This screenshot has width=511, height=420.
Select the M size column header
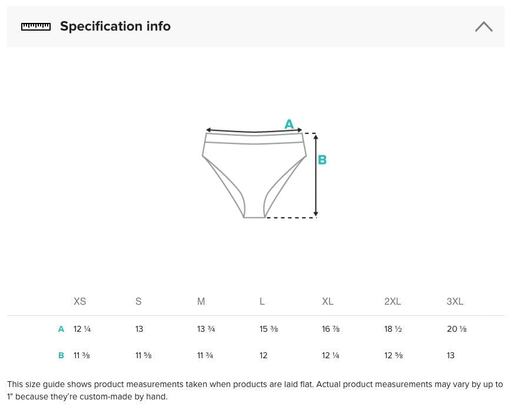pyautogui.click(x=201, y=301)
